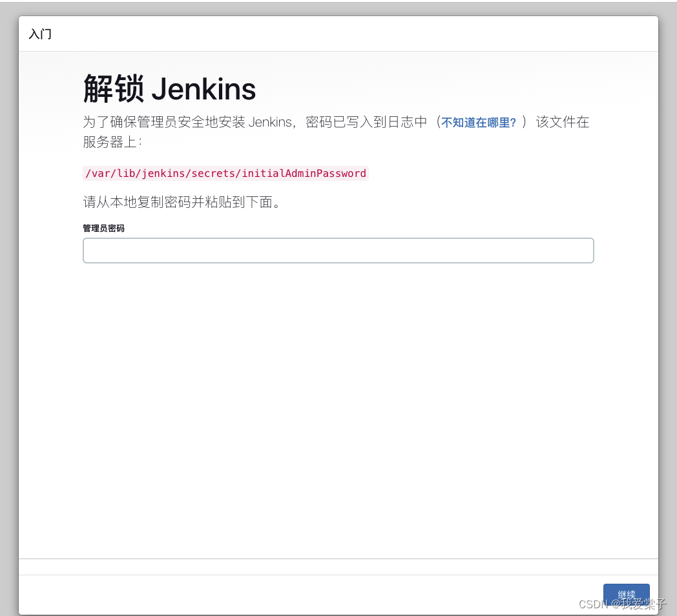Click the 为了确保管理员安全 description paragraph
The width and height of the screenshot is (677, 616).
coord(258,123)
